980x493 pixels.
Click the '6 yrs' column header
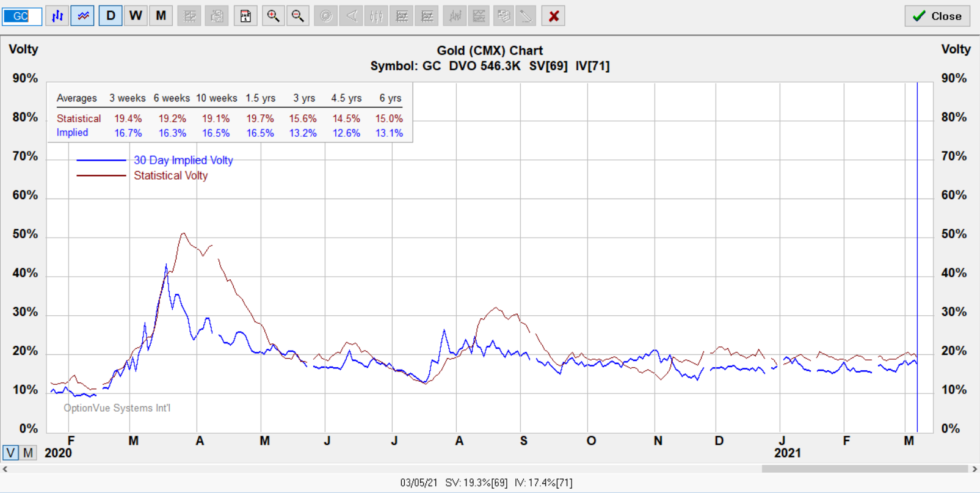[390, 98]
